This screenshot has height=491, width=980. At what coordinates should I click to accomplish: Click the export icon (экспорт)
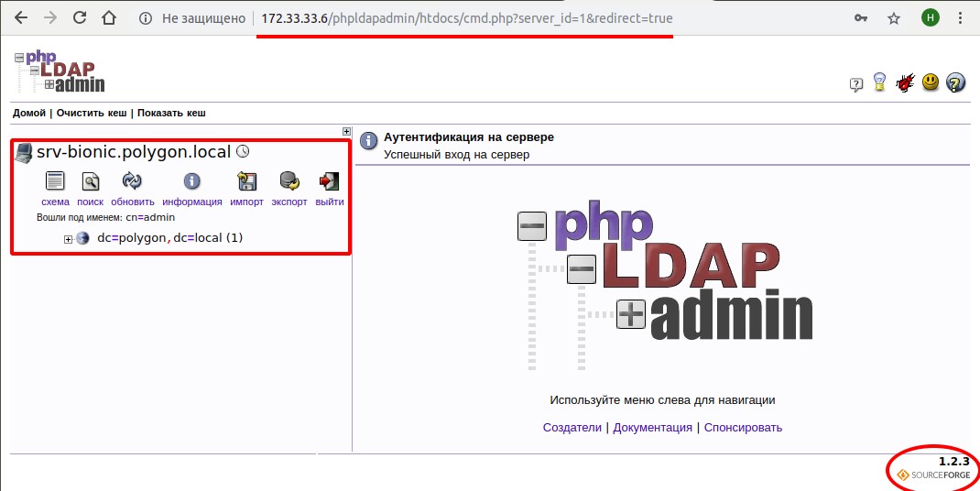click(289, 181)
